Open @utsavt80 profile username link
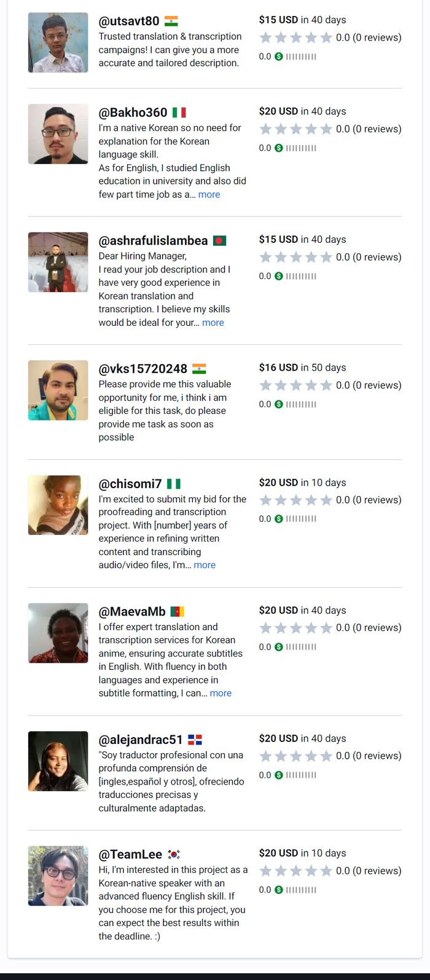Screen dimensions: 430x980 point(129,22)
